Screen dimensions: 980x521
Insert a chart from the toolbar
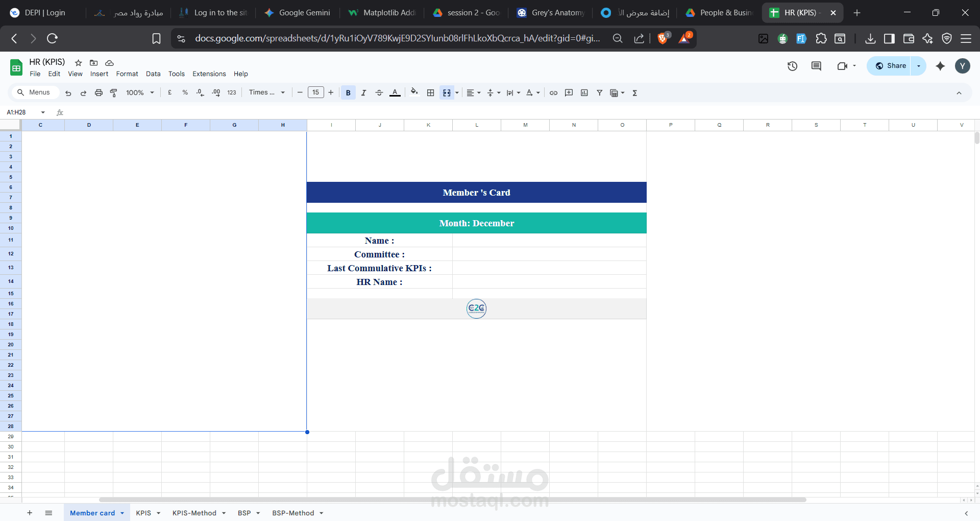tap(584, 92)
